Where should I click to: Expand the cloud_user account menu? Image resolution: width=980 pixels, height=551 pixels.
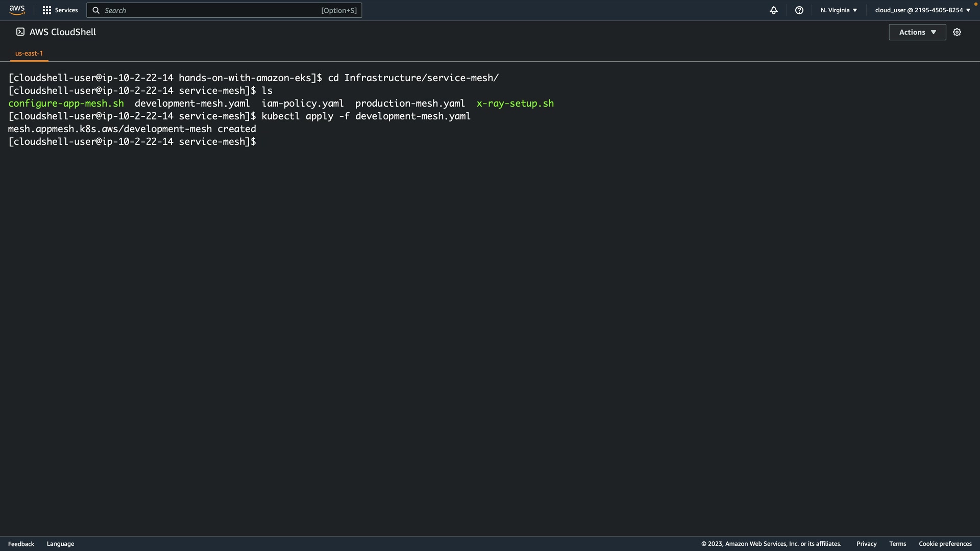(x=922, y=10)
